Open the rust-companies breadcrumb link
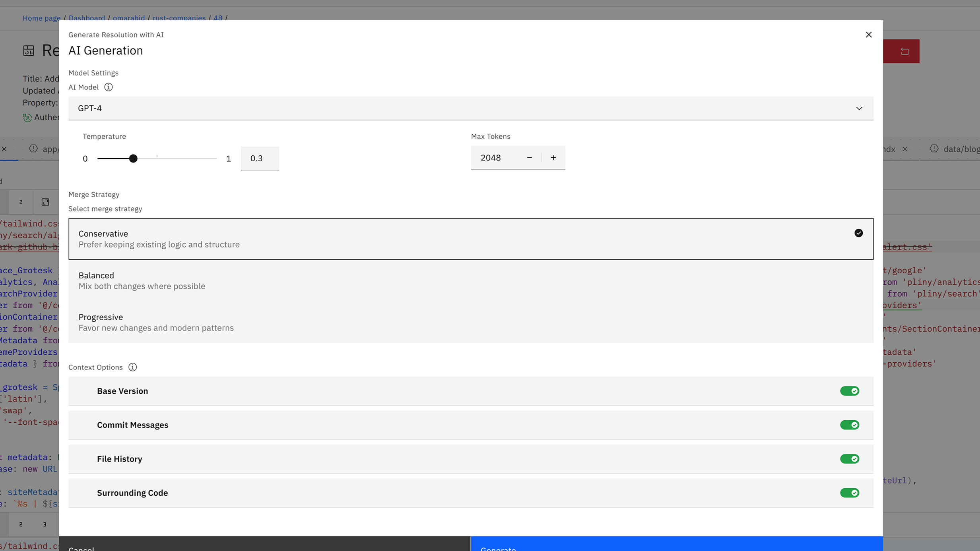This screenshot has width=980, height=551. pyautogui.click(x=179, y=18)
